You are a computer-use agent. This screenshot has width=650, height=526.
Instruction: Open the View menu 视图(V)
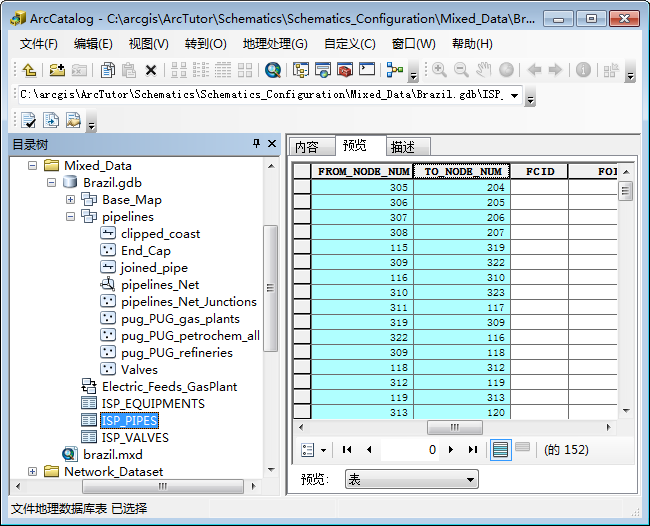(148, 44)
